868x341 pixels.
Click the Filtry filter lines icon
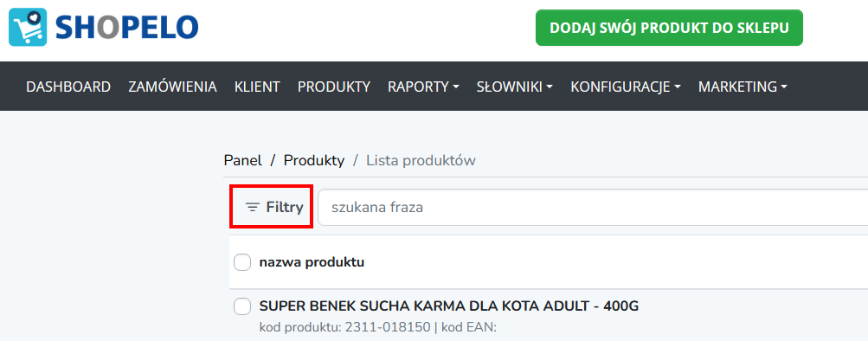pos(253,208)
